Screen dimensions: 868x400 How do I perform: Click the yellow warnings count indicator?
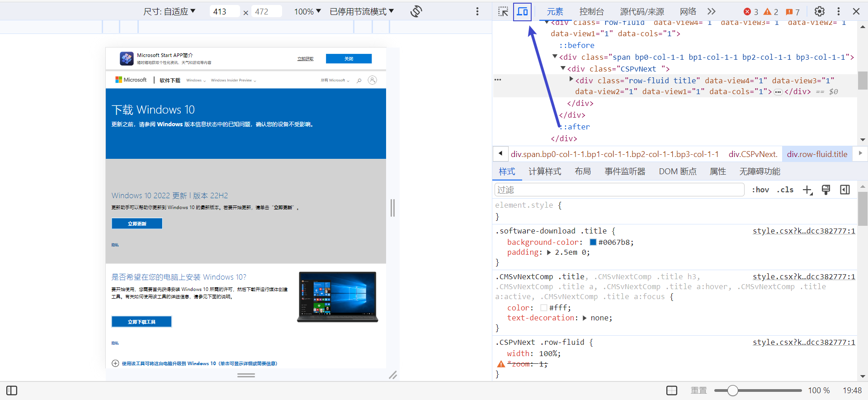771,12
